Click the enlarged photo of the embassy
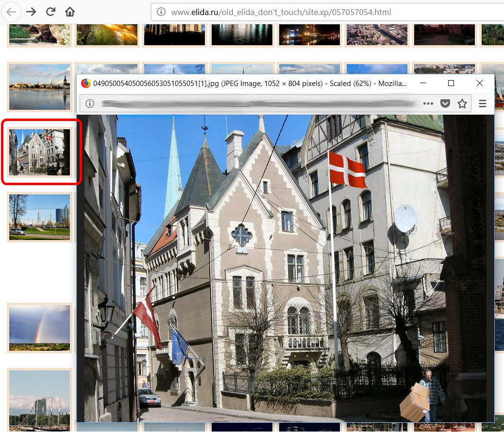 pos(286,268)
